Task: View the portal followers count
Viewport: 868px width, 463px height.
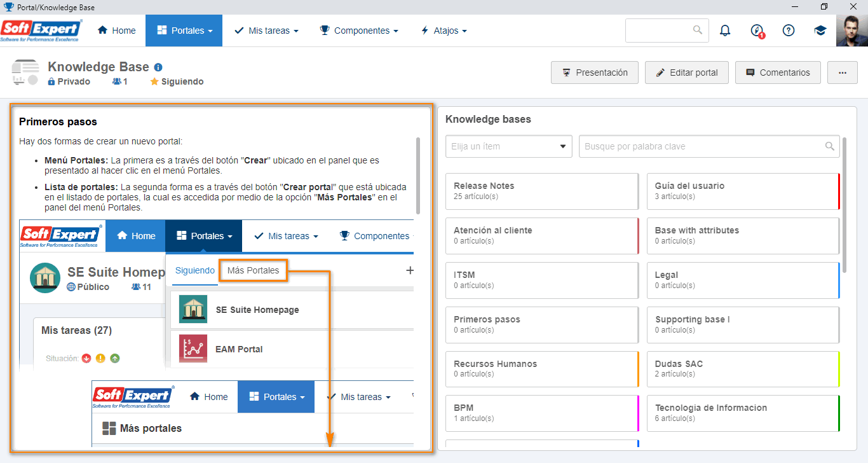Action: click(x=120, y=81)
